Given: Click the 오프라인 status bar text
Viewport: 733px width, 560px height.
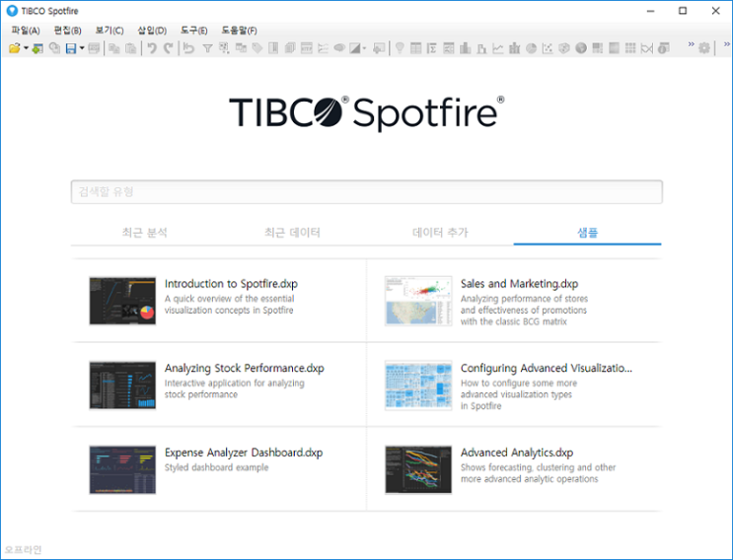Looking at the screenshot, I should click(24, 550).
